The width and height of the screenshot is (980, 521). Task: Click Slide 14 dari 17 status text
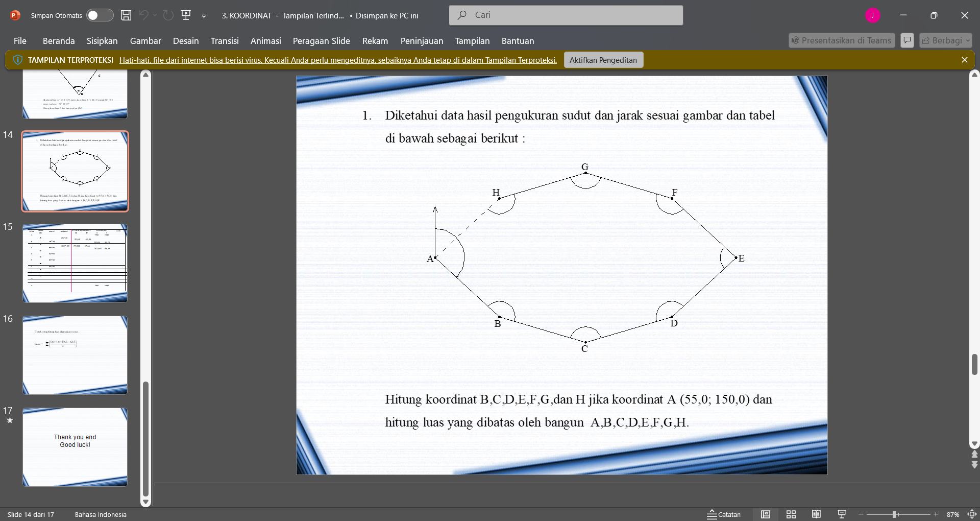31,514
